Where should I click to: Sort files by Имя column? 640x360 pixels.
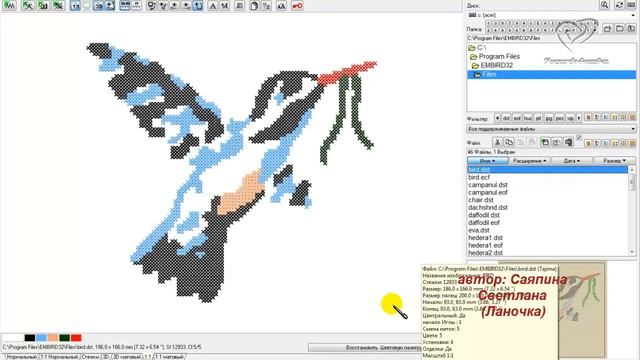(487, 161)
